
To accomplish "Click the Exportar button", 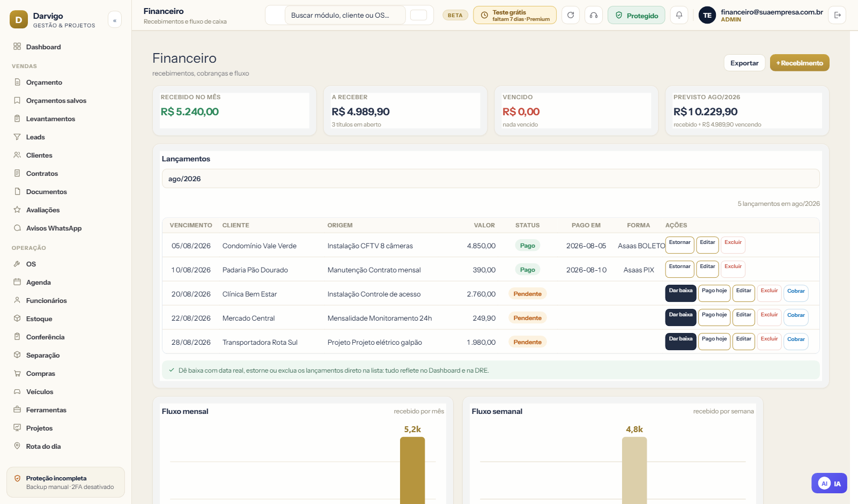I will pos(744,63).
